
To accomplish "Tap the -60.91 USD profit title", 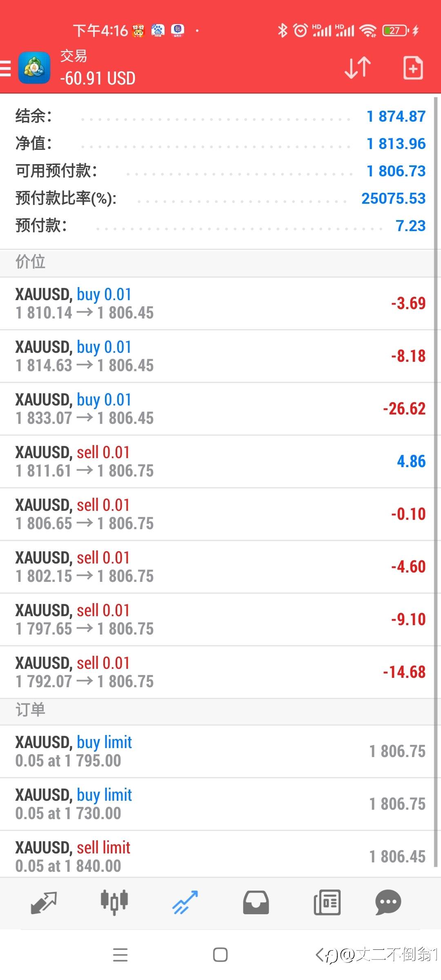I will (x=98, y=78).
